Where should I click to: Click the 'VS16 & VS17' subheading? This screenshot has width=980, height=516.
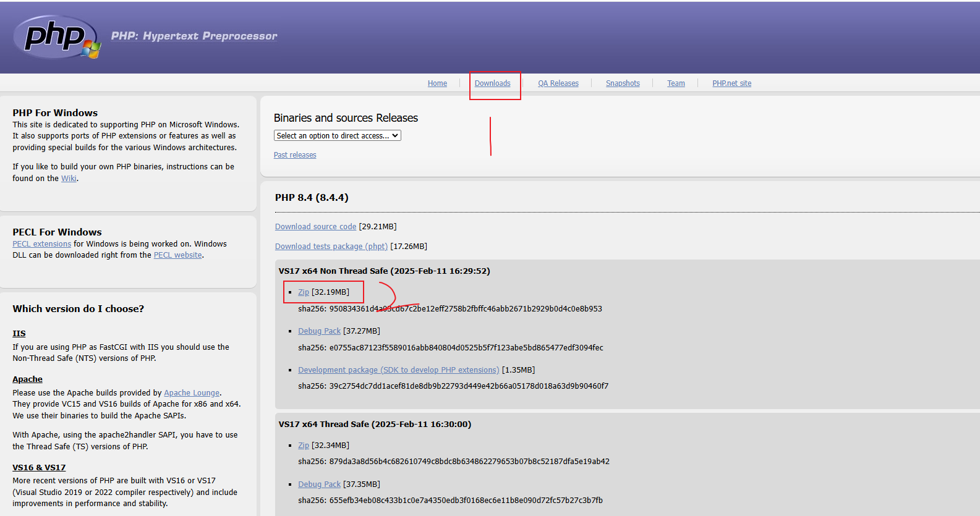tap(39, 468)
